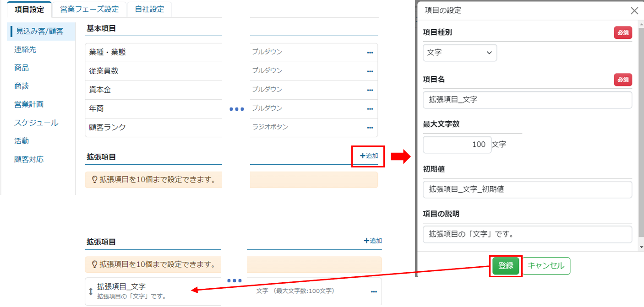The height and width of the screenshot is (307, 644).
Task: Click the upper +追加 link for 拡張項目
Action: click(x=369, y=156)
